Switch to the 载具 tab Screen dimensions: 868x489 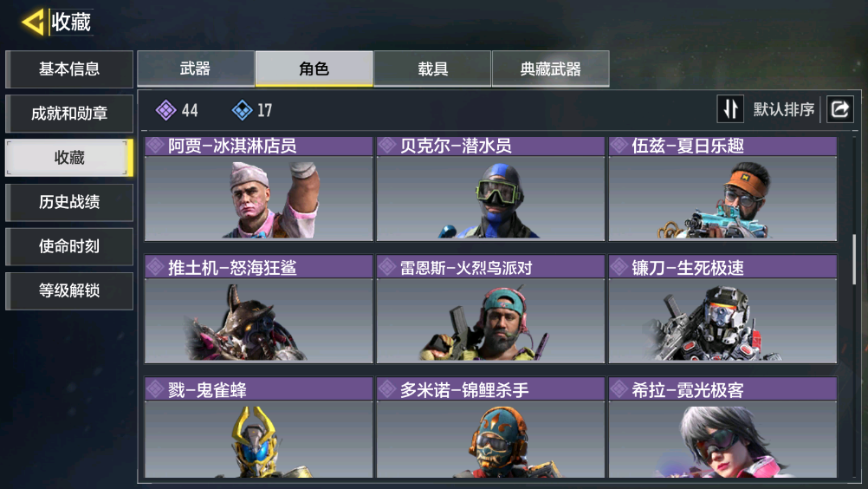432,68
